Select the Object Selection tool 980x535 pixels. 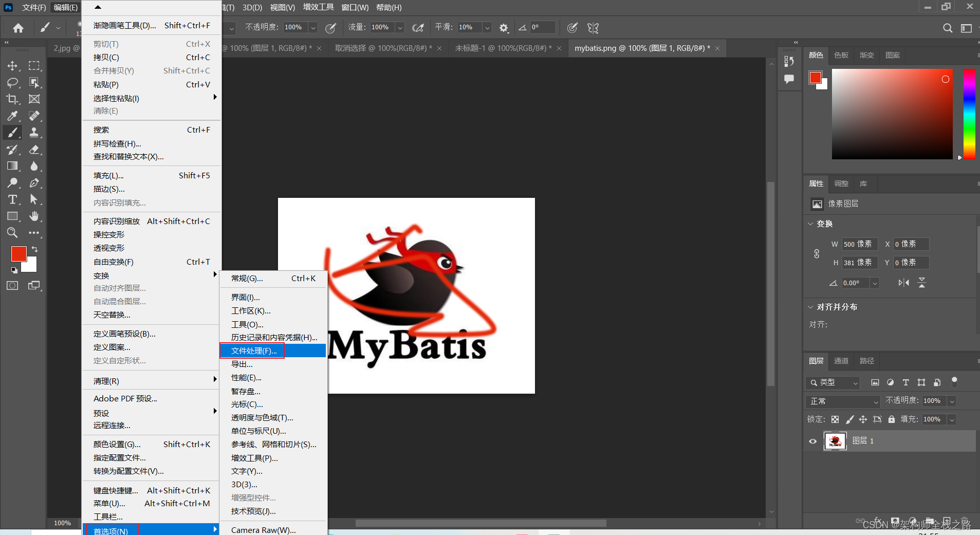34,83
